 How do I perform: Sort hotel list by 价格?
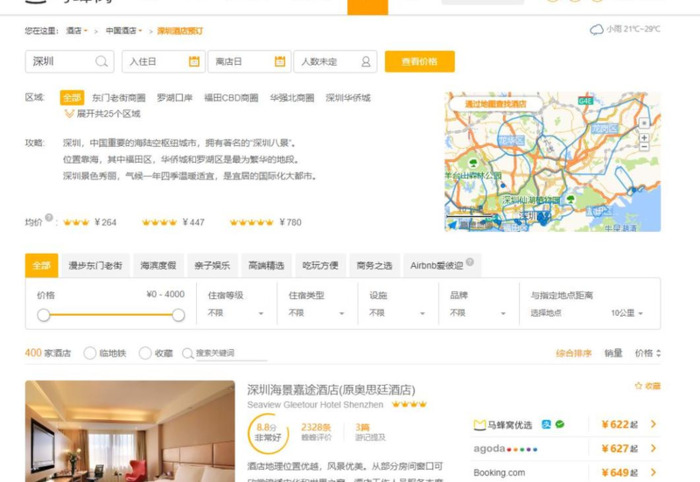tap(648, 353)
